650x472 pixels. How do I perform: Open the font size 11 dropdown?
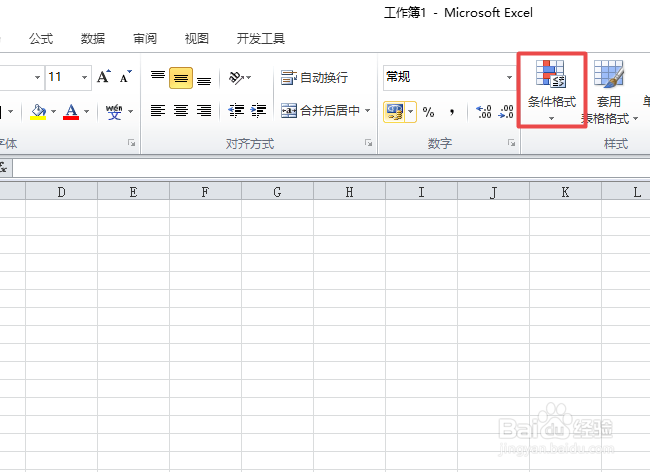85,77
